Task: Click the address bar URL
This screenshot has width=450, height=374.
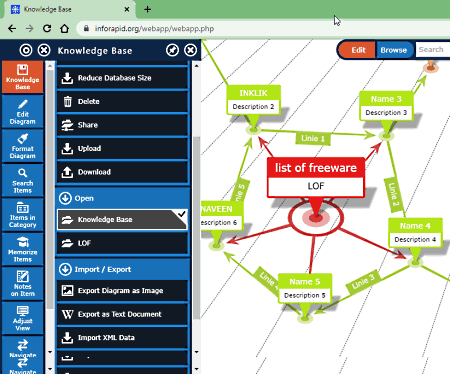Action: click(x=154, y=29)
